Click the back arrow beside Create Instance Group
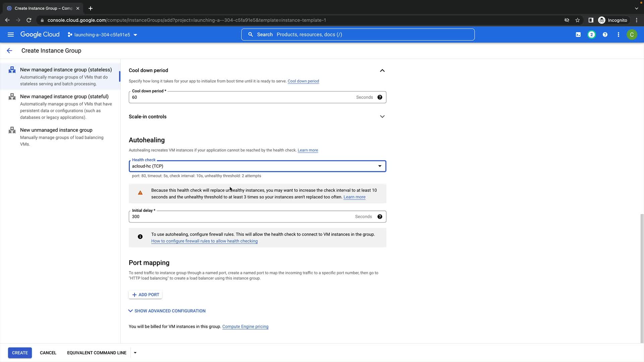Image resolution: width=644 pixels, height=362 pixels. point(9,51)
